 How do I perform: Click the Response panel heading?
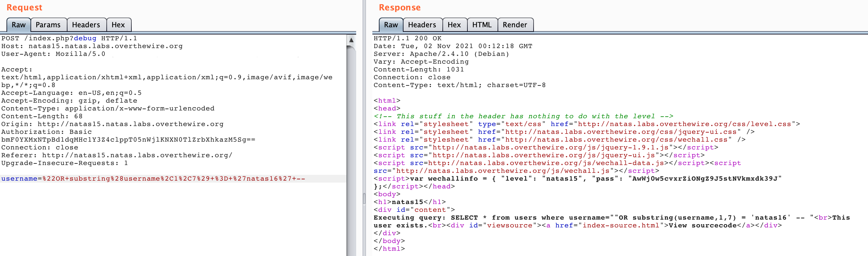point(400,7)
